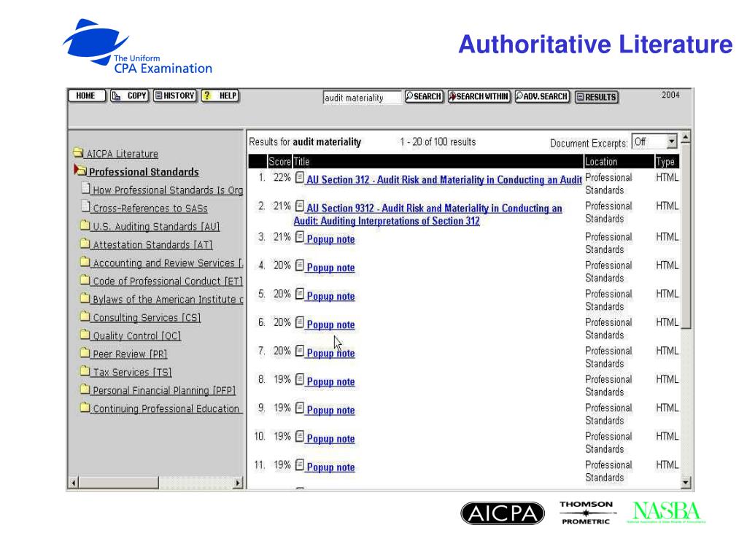Click the left pane horizontal scrollbar thumb
This screenshot has width=747, height=560.
pos(119,483)
